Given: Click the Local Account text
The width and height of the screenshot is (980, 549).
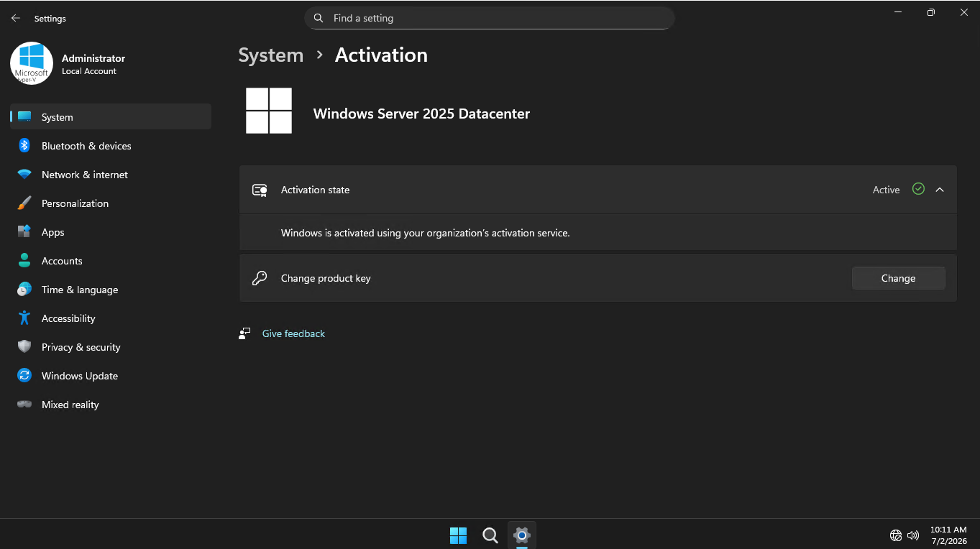Looking at the screenshot, I should (89, 71).
